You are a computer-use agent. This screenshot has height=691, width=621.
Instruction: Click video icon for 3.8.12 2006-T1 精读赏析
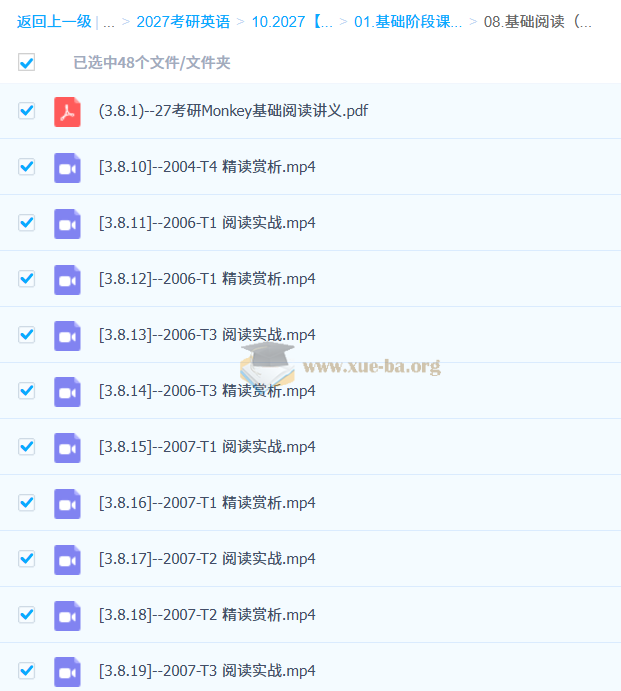[67, 279]
